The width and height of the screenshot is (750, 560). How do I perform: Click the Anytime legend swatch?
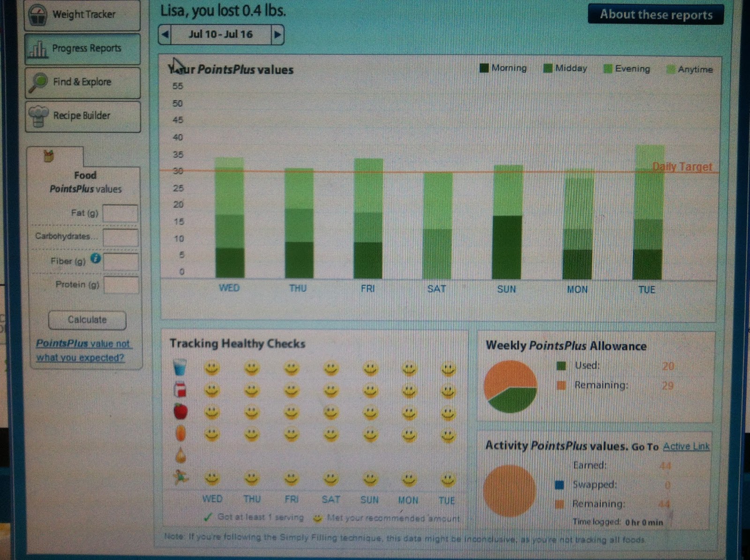tap(670, 69)
